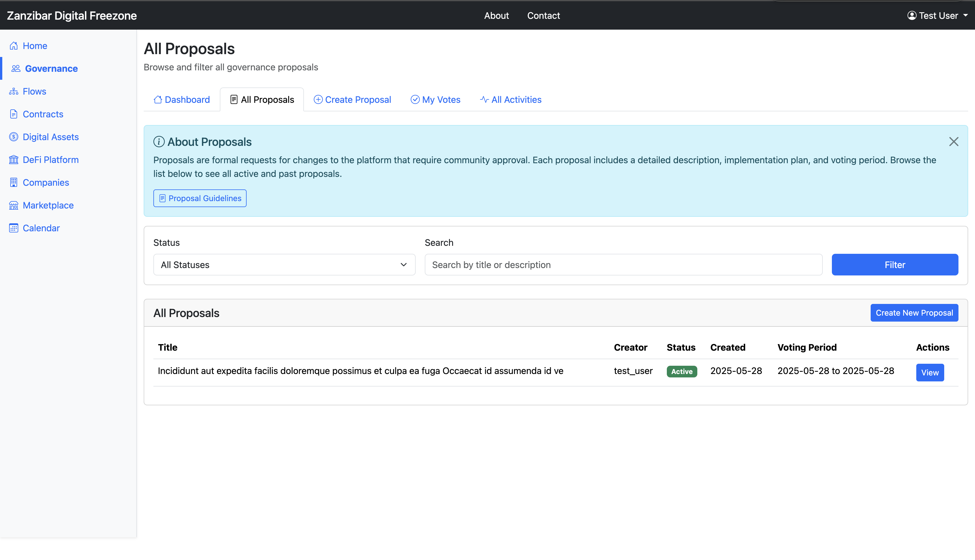This screenshot has width=975, height=560.
Task: Open the All Activities tab
Action: pos(510,100)
